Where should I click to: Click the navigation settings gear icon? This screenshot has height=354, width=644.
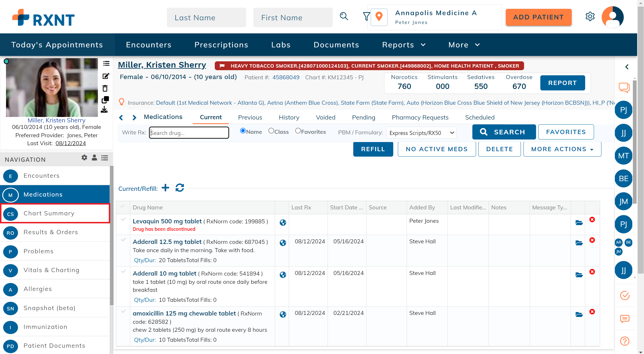click(x=84, y=158)
